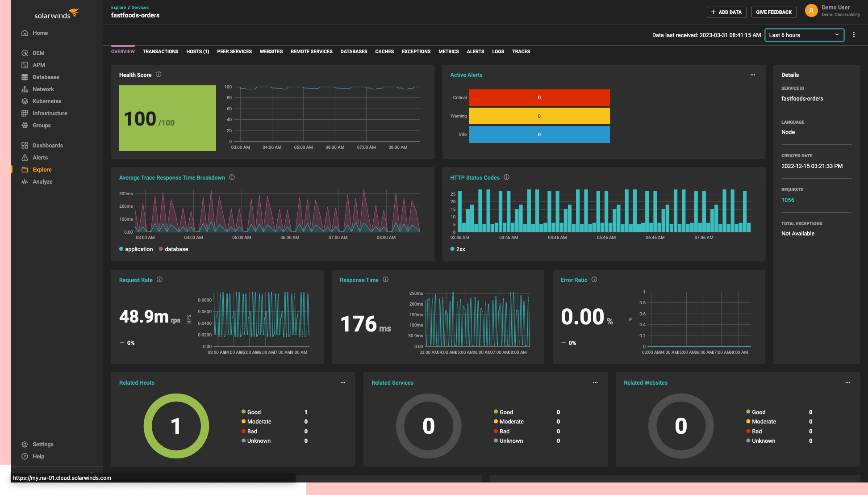Follow the Services breadcrumb link
Screen dimensions: 868x495
(140, 8)
